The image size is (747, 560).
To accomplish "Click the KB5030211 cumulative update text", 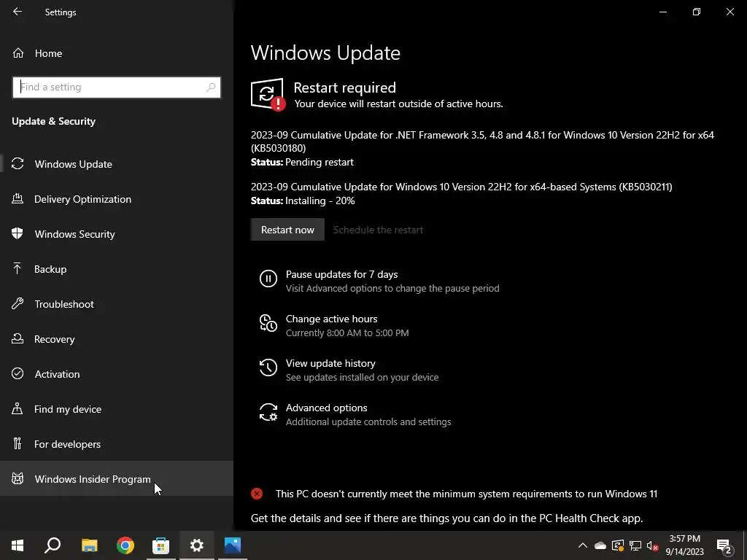I will coord(461,187).
